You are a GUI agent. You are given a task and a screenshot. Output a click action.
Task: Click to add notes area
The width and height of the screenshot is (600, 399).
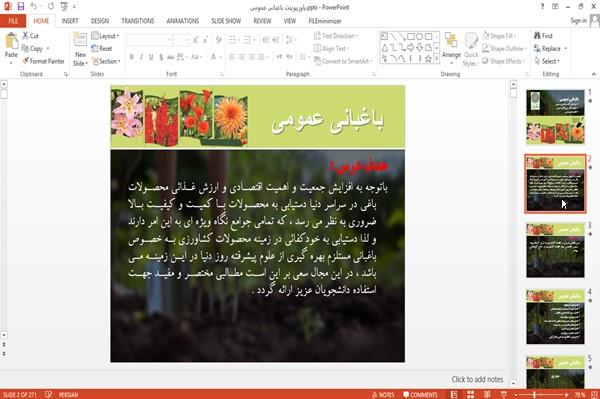(x=477, y=379)
